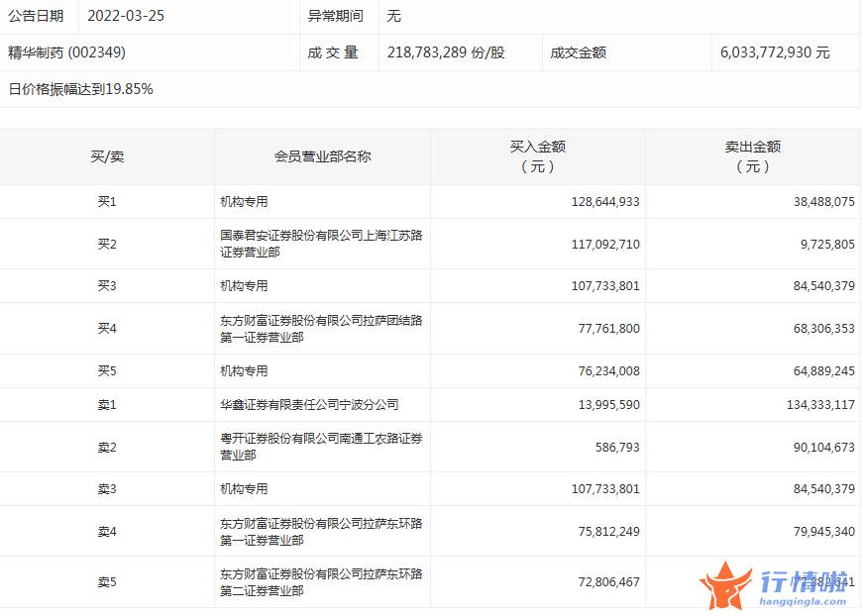Click the 会员营业部名称 column header

tap(323, 156)
